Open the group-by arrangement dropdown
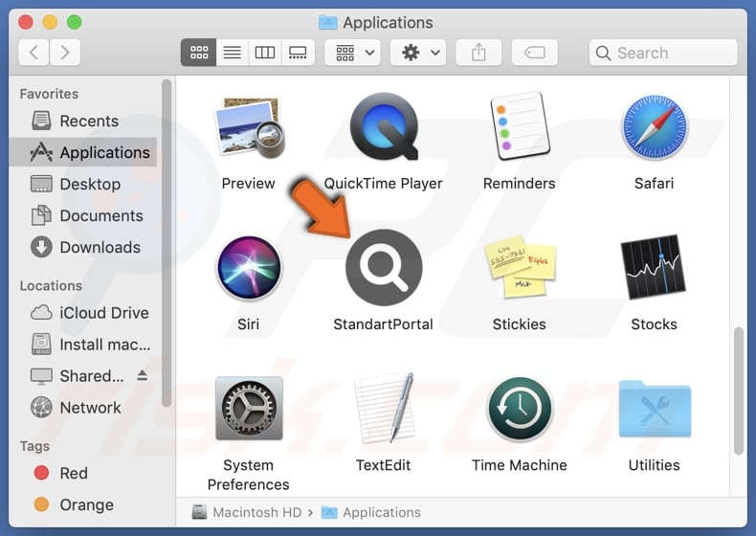The width and height of the screenshot is (756, 536). (352, 52)
